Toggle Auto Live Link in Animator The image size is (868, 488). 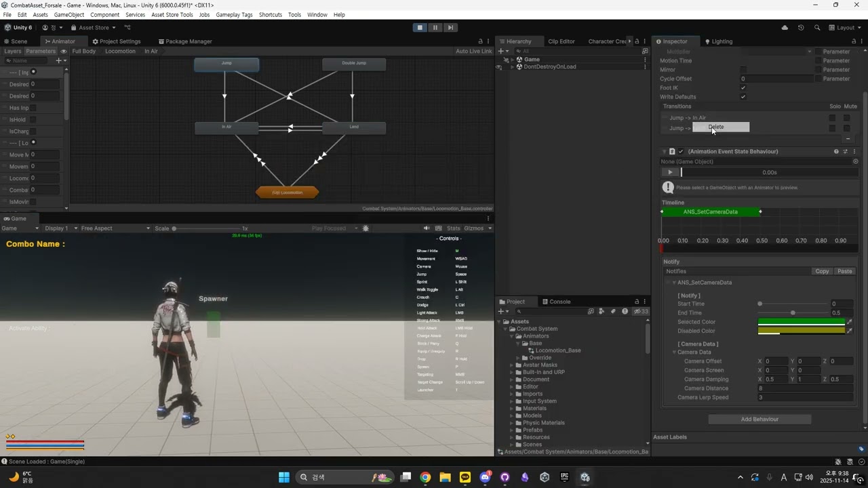coord(473,52)
